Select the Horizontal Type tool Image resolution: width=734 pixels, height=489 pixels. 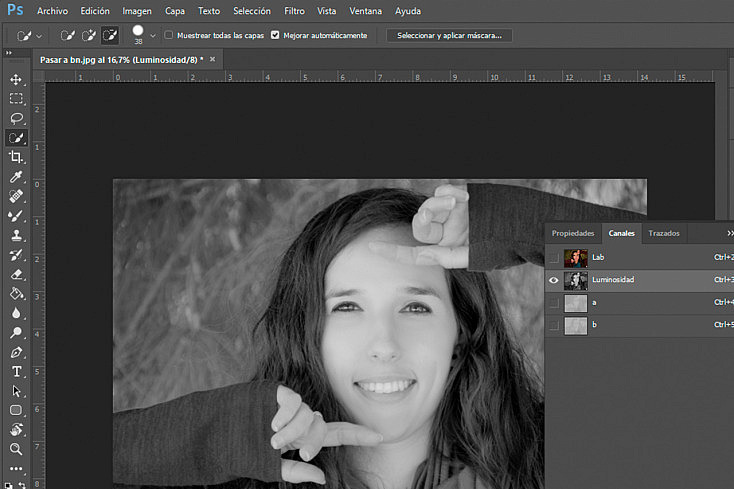point(16,372)
